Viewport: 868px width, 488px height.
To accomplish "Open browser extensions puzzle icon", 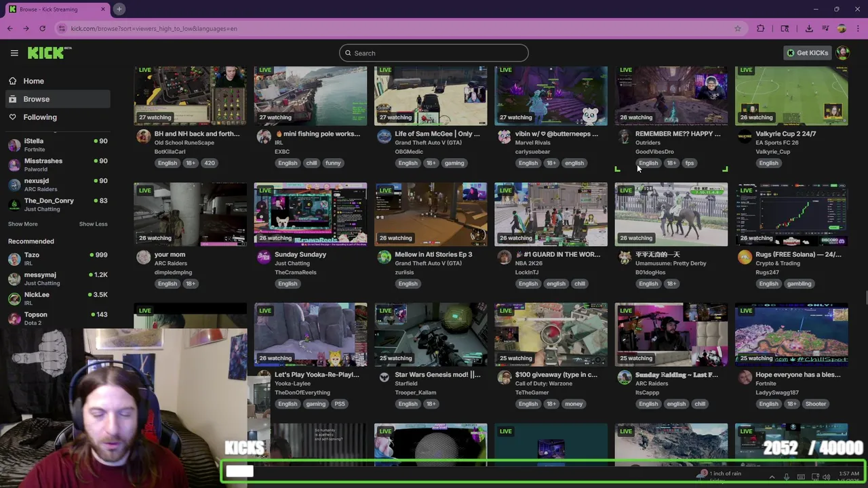I will point(760,28).
